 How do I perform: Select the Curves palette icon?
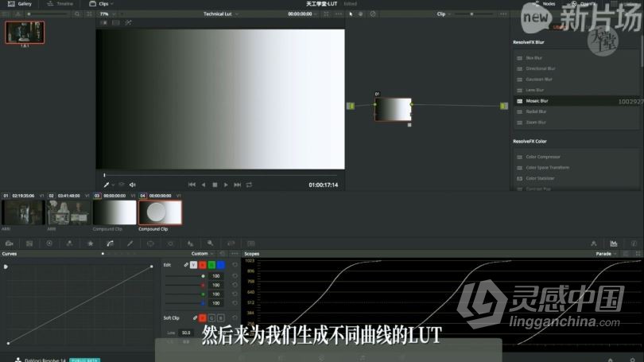110,243
